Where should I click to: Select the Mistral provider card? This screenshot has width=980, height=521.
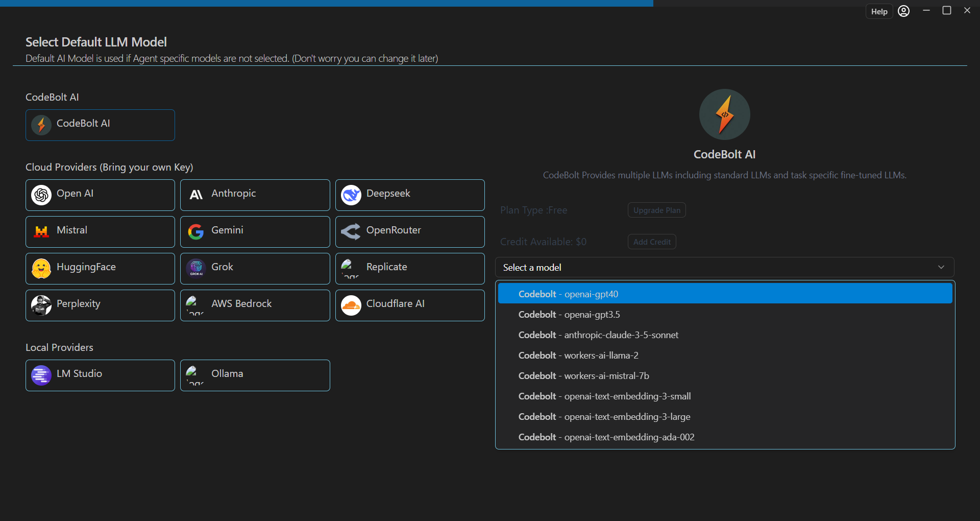pyautogui.click(x=100, y=231)
